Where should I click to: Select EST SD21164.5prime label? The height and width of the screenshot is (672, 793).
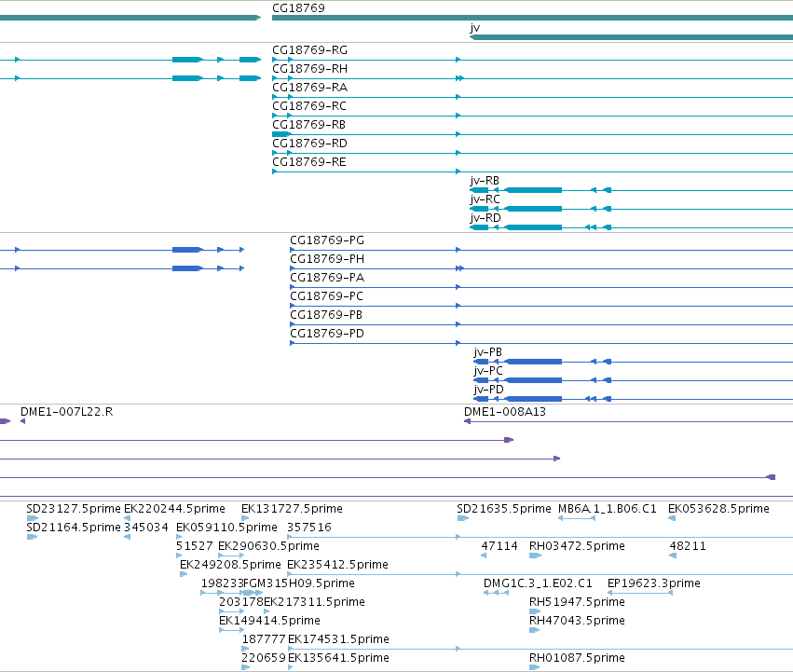(74, 528)
